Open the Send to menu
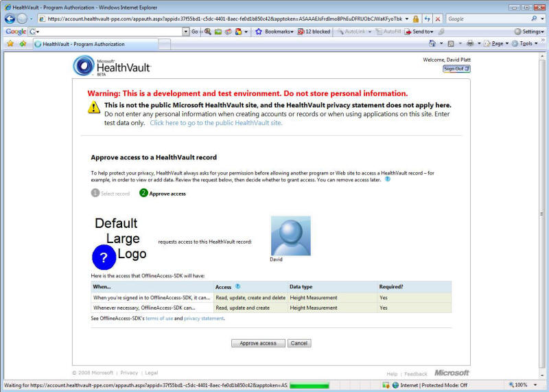549x392 pixels. (x=419, y=32)
